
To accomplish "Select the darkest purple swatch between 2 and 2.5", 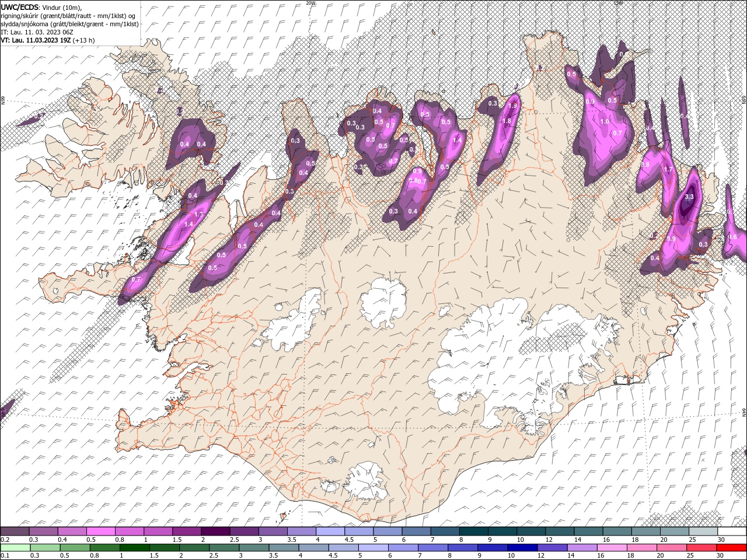I will [215, 531].
